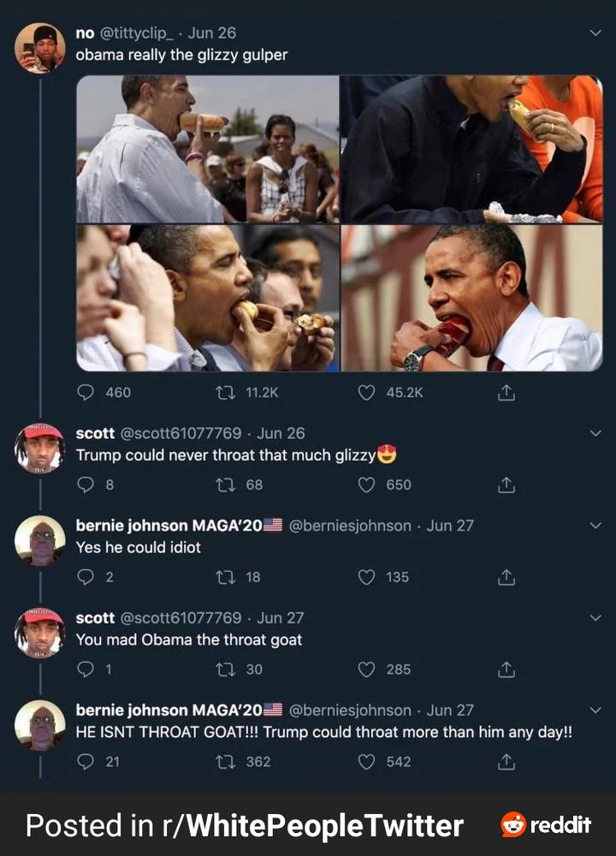Visit the @berniesjohnson handle on first reply

click(350, 526)
